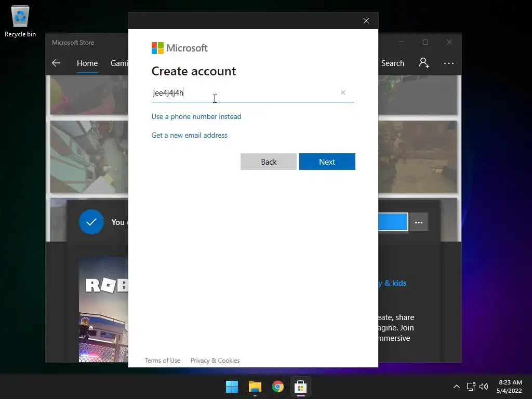Select the Gaming tab in Microsoft Store
The height and width of the screenshot is (399, 532).
(119, 63)
